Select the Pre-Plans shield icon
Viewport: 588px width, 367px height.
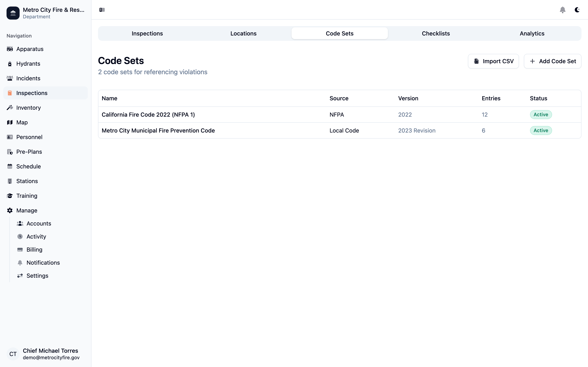pos(10,152)
